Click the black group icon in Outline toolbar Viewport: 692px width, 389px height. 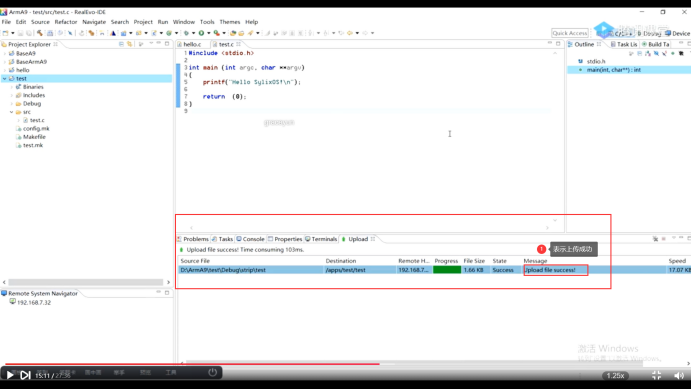(x=681, y=53)
